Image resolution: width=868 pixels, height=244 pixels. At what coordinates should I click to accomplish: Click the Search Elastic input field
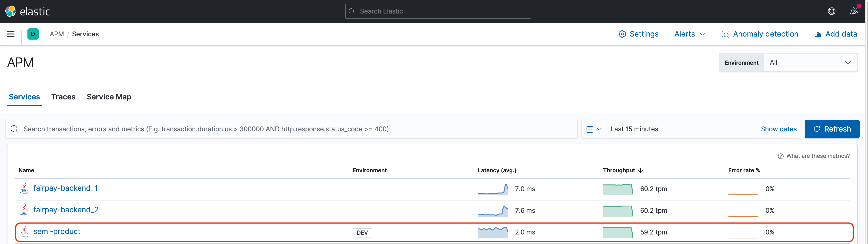coord(438,11)
